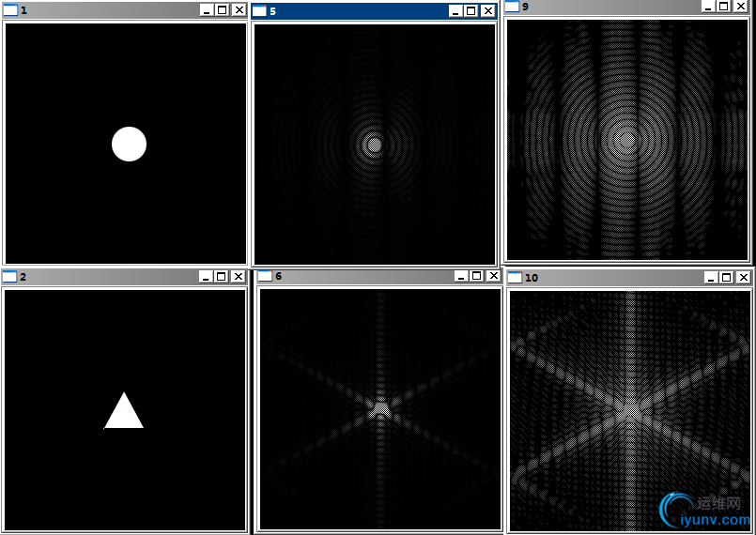Click the white circle in window 1

point(130,145)
